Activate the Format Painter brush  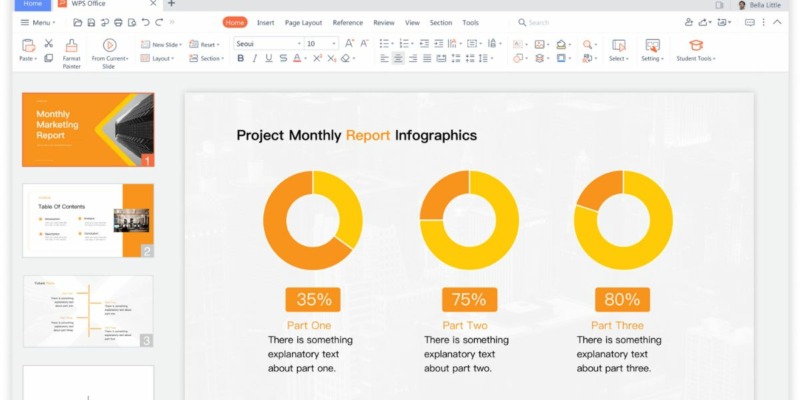tap(71, 54)
